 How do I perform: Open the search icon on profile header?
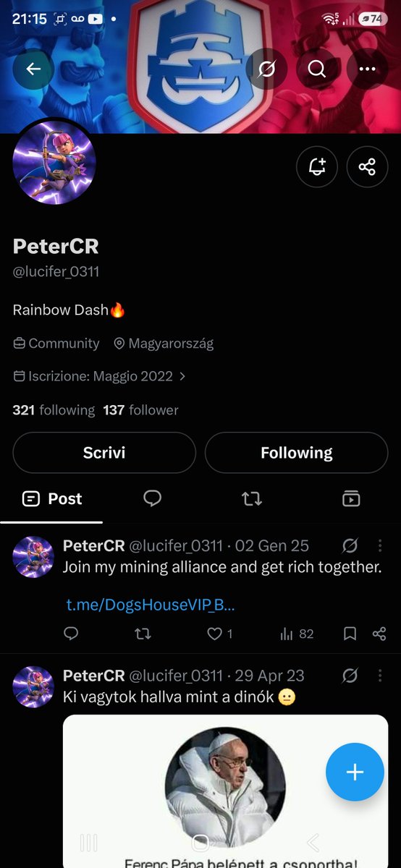click(x=316, y=69)
